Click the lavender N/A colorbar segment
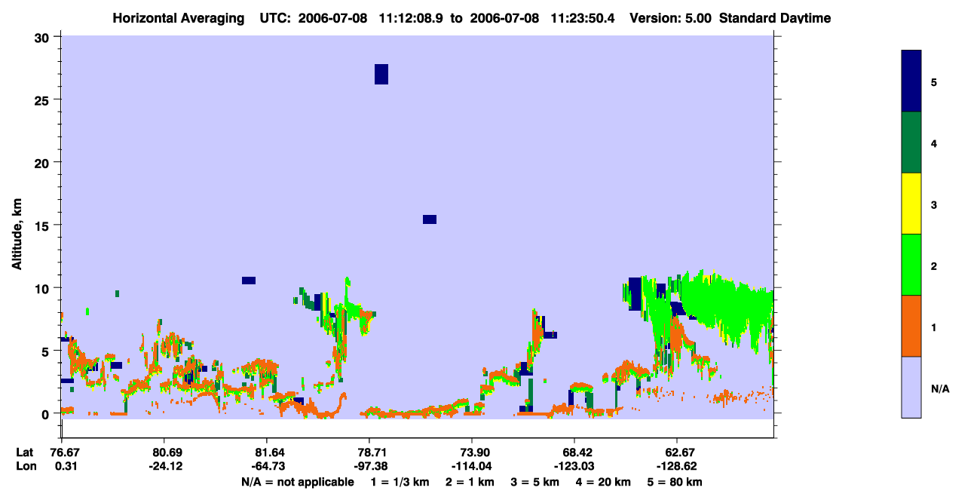 (911, 387)
